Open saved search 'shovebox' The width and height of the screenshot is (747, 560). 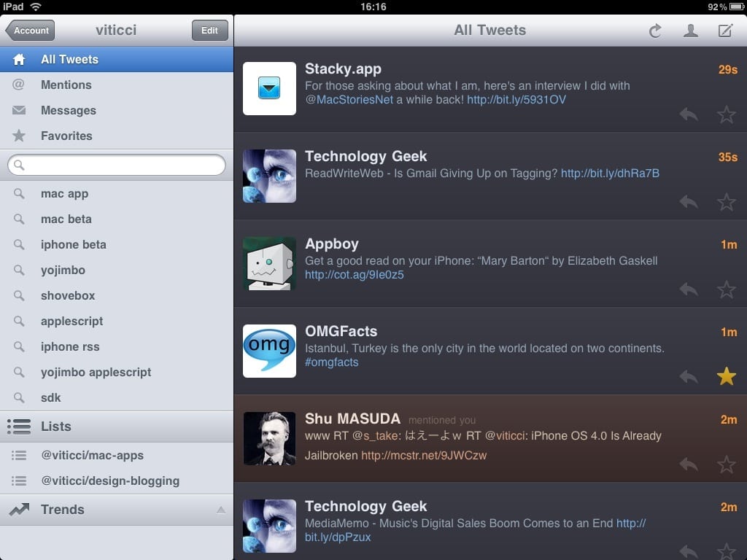117,296
